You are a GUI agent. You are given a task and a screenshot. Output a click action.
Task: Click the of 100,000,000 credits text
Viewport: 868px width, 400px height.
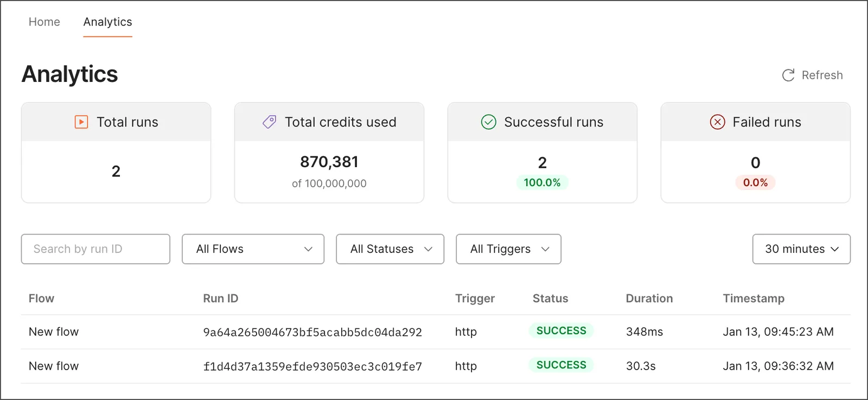click(329, 183)
